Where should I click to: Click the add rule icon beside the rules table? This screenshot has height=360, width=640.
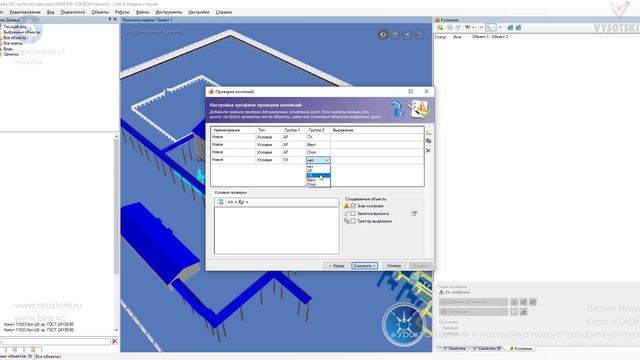click(429, 132)
